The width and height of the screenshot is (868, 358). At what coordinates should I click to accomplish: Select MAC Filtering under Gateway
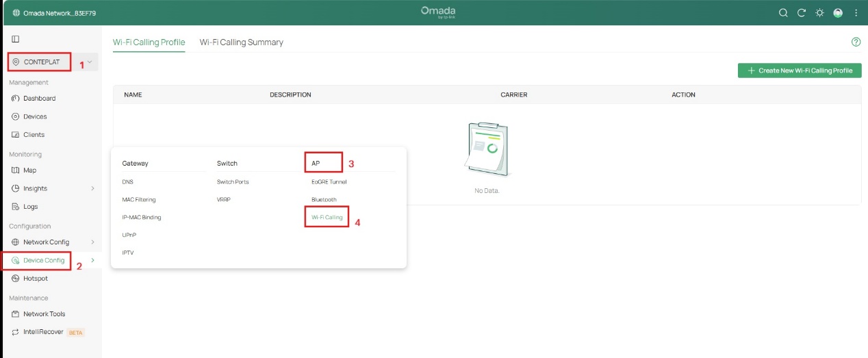coord(139,200)
